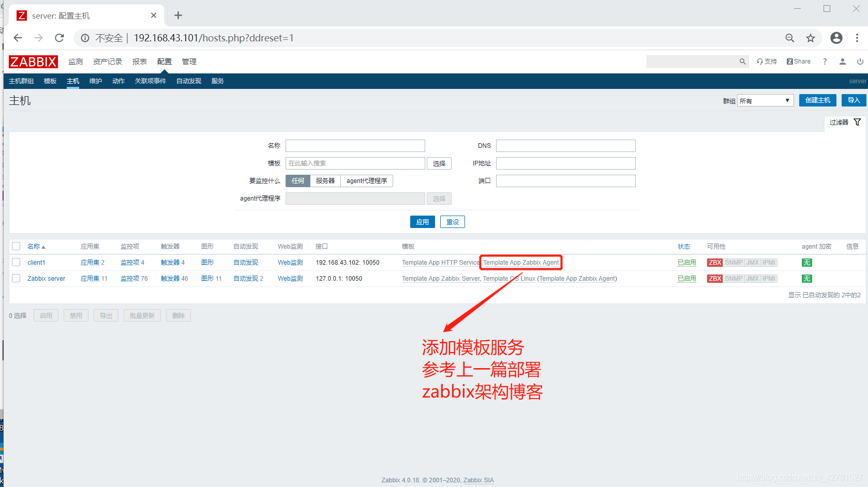Open the 支持 support link
This screenshot has height=487, width=868.
point(767,62)
